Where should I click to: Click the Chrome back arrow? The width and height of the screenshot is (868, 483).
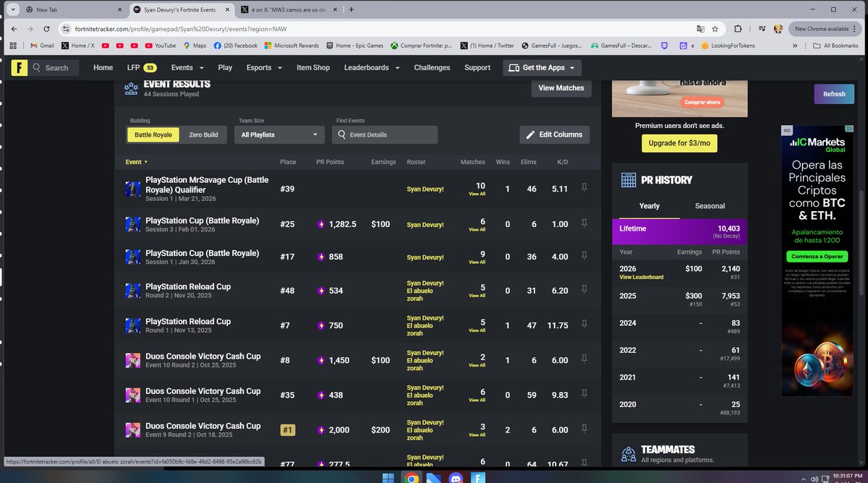(x=13, y=29)
